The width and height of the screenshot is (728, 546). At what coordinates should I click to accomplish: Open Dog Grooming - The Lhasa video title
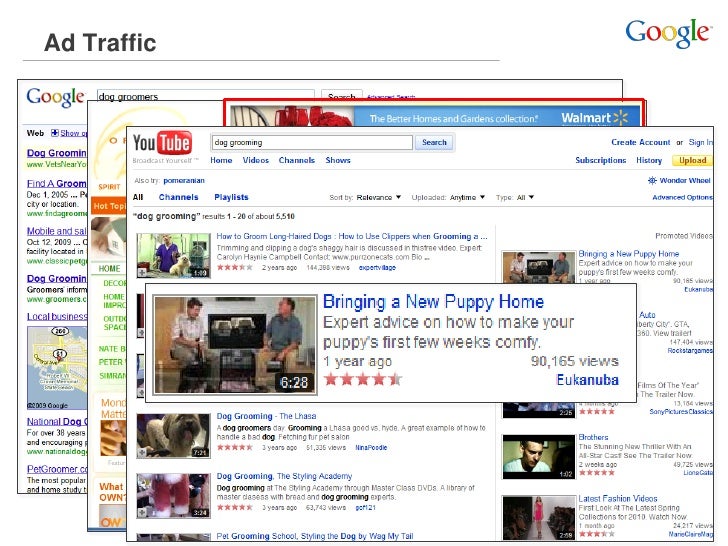pyautogui.click(x=266, y=416)
